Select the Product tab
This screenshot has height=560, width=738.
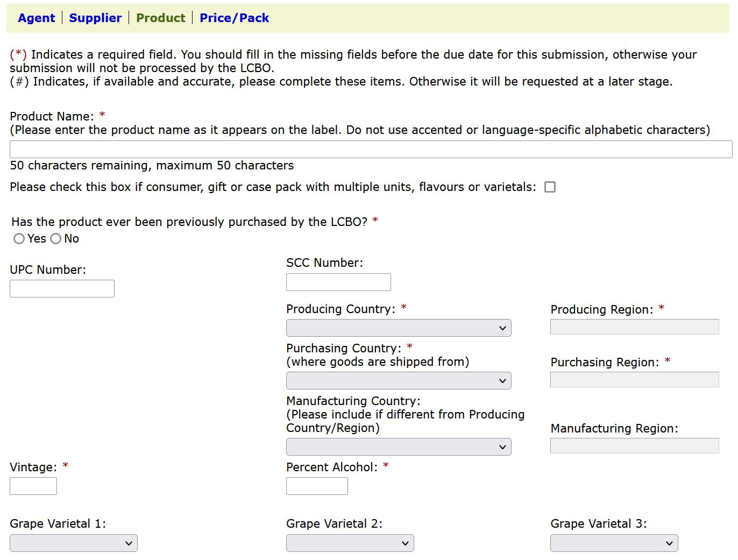click(160, 18)
